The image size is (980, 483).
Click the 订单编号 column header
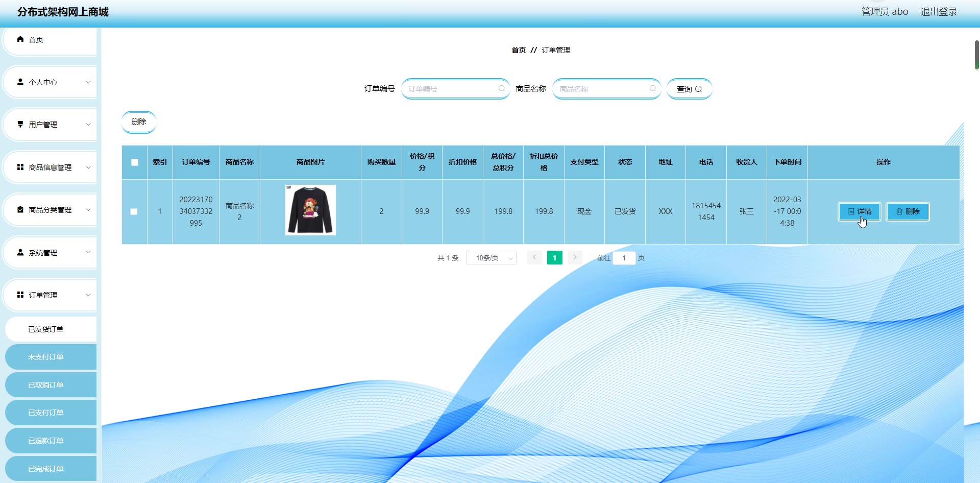(196, 162)
